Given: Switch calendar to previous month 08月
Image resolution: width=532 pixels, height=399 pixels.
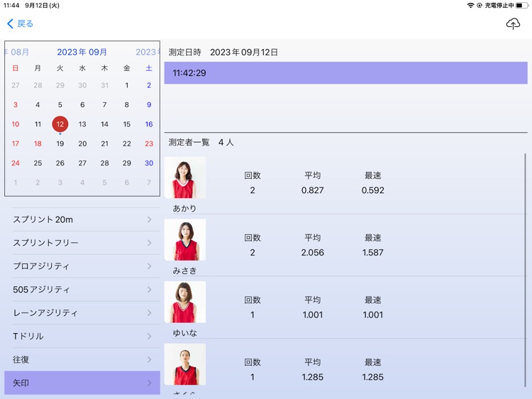Looking at the screenshot, I should [x=17, y=52].
